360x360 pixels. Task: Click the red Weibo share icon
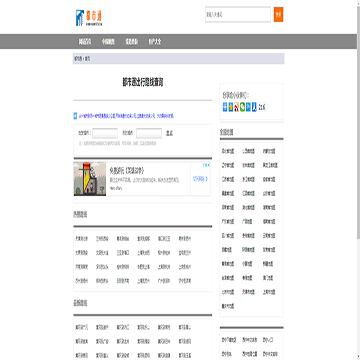coord(237,107)
